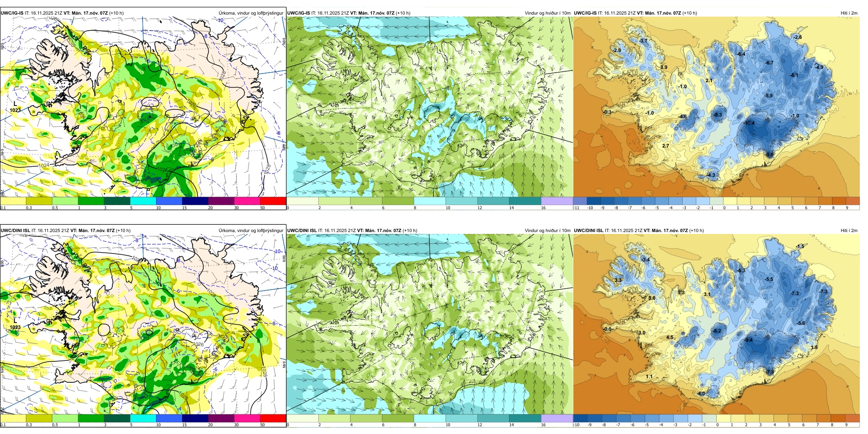Click rightmost dark orange swatch in IG-IS temperature legend

pos(853,201)
